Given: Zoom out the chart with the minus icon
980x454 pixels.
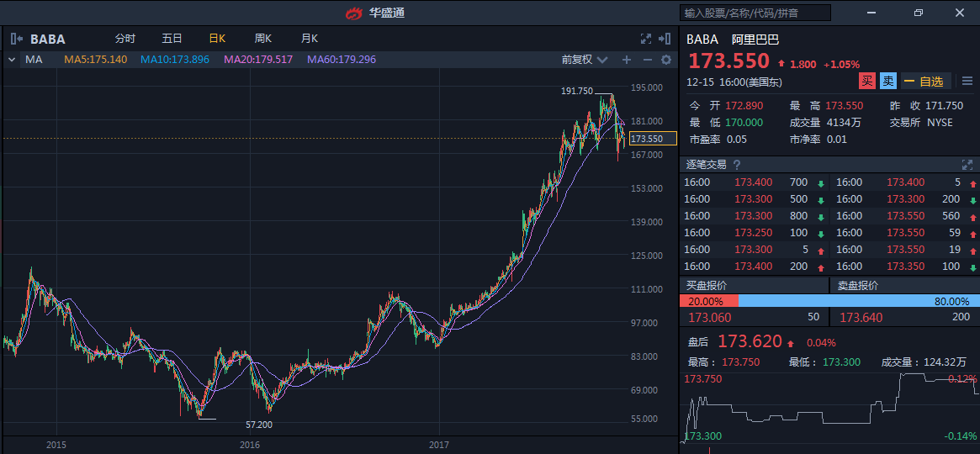Looking at the screenshot, I should point(647,60).
